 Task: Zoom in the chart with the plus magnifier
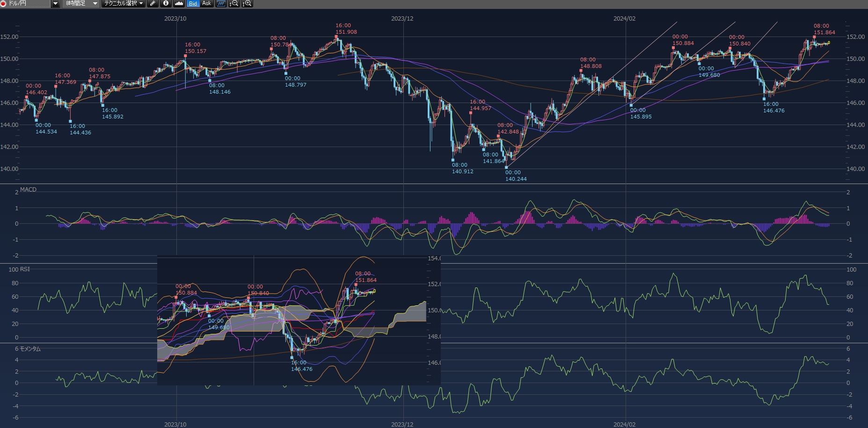click(x=247, y=3)
